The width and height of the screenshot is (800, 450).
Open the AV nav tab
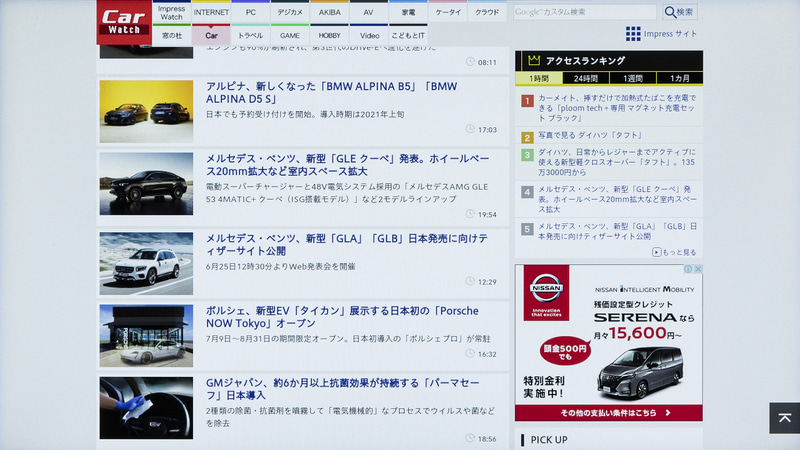(x=368, y=13)
